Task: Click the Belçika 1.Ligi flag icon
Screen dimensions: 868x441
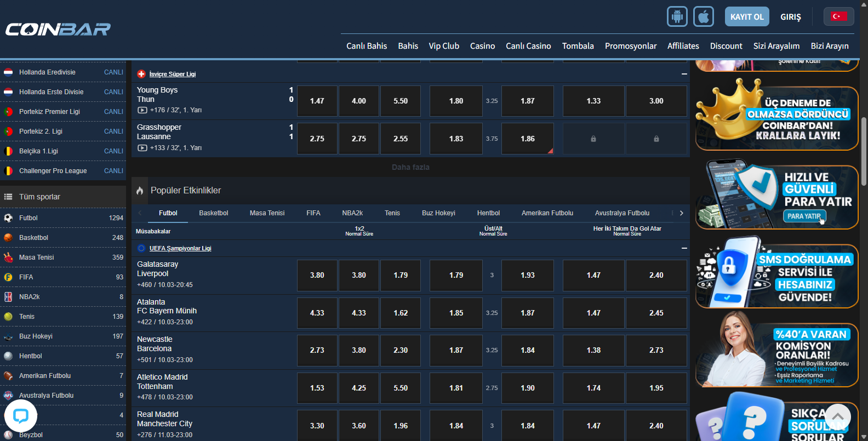Action: click(8, 151)
